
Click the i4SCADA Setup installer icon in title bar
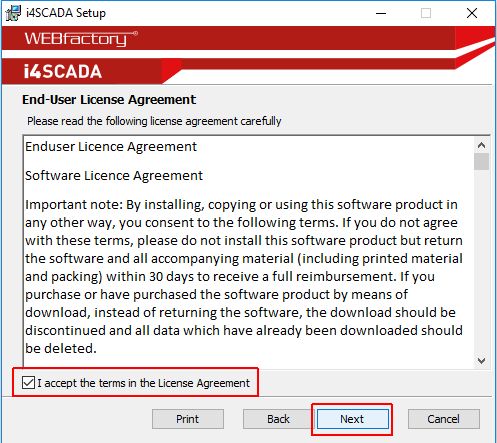pyautogui.click(x=13, y=13)
